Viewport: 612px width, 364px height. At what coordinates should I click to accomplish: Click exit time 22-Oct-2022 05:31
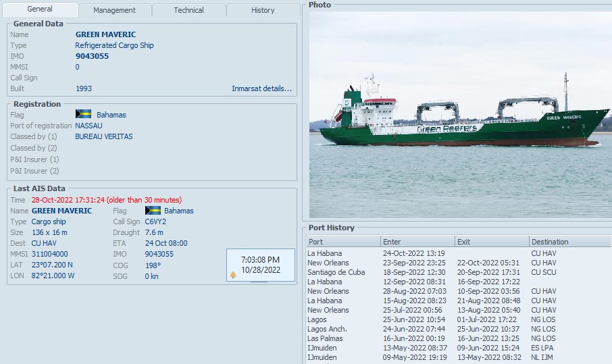(488, 263)
